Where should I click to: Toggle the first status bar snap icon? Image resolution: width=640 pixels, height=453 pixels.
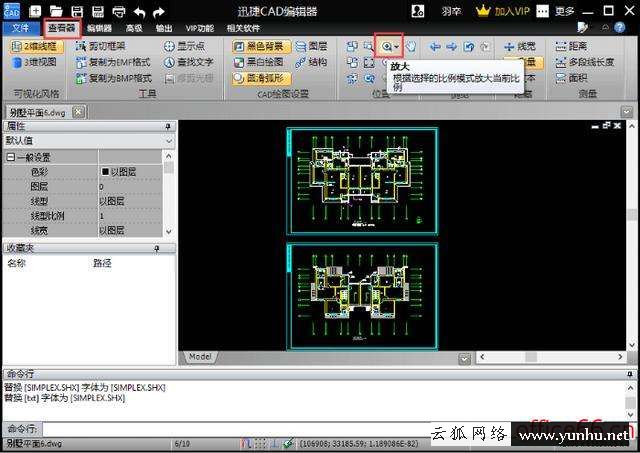[246, 444]
